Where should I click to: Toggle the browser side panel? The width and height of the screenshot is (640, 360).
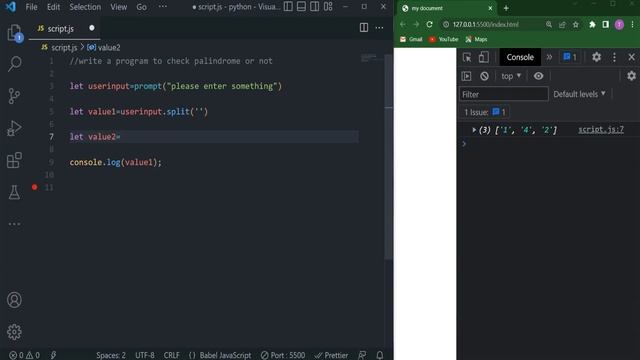point(606,24)
